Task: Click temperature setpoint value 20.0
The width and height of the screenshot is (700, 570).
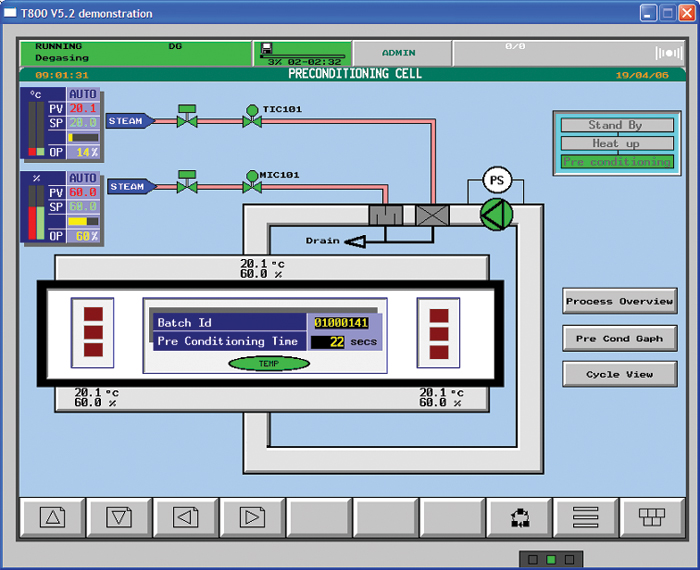Action: (83, 123)
